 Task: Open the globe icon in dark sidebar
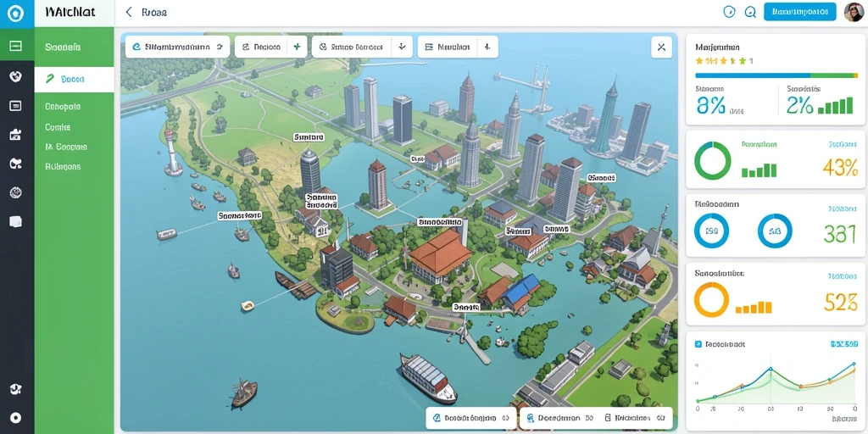click(16, 192)
